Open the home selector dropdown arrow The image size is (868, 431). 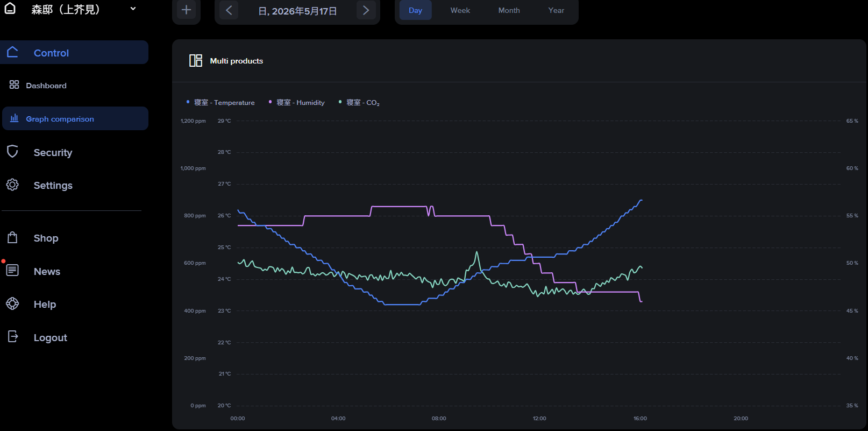(x=133, y=9)
